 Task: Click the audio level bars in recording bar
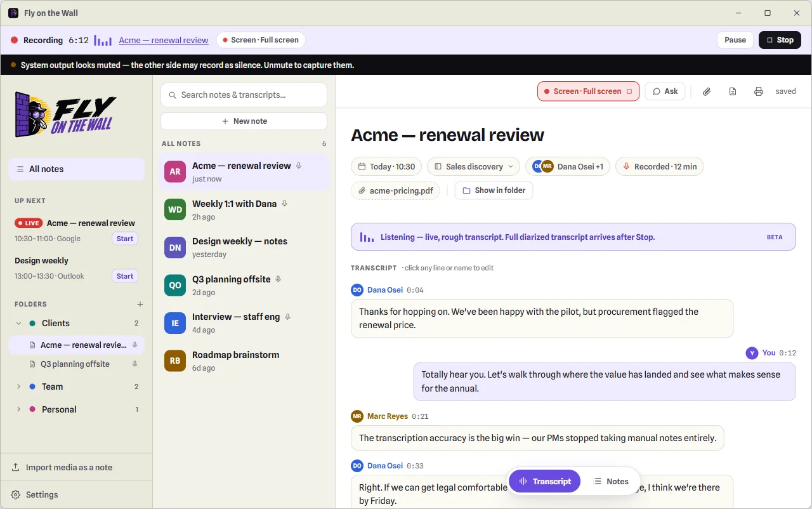103,40
